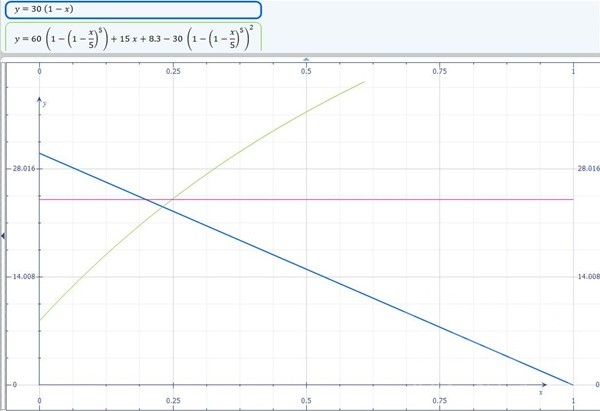Expand the side panel with the left-edge arrow
Viewport: 600px width, 411px height.
pos(3,236)
